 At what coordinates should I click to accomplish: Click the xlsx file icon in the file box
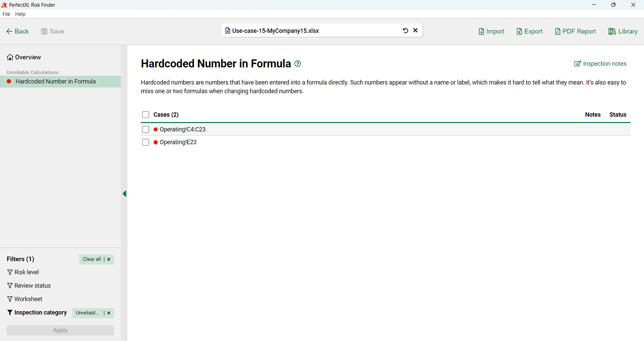(x=228, y=31)
